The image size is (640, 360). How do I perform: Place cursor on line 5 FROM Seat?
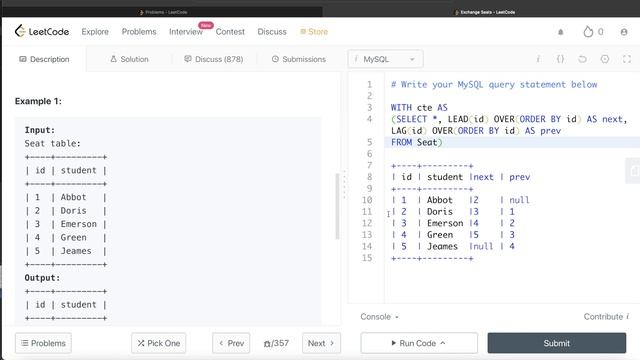point(416,142)
